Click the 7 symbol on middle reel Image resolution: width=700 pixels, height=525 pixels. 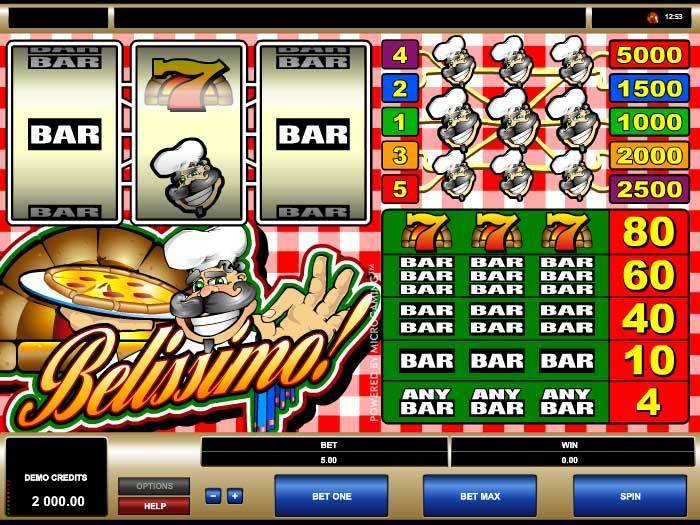(188, 85)
